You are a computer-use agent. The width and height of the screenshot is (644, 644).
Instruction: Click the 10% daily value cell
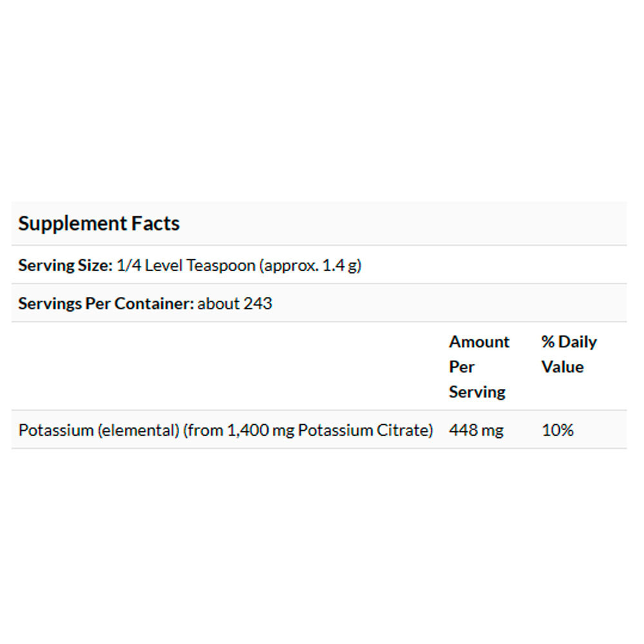558,430
